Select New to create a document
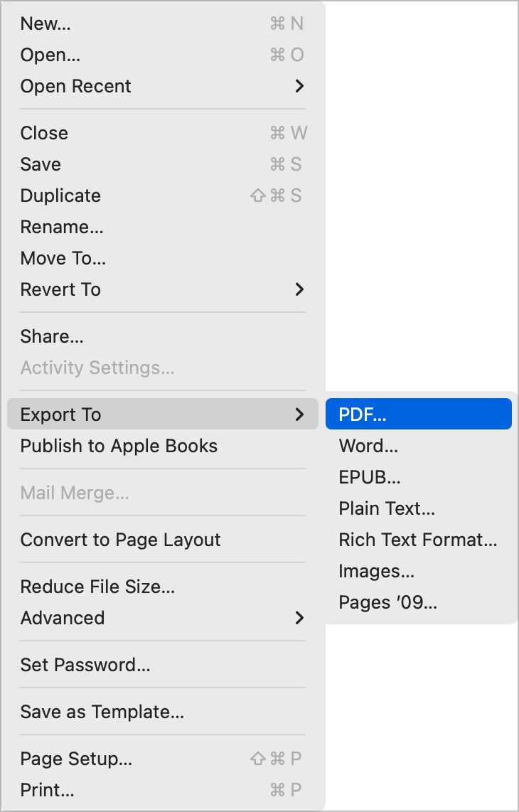The height and width of the screenshot is (812, 519). [x=45, y=23]
